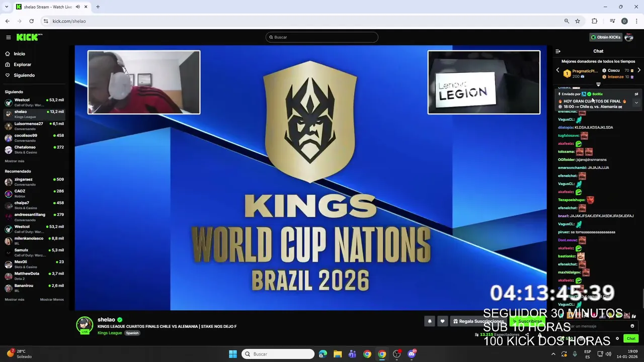
Task: View site information icon in address bar
Action: [46, 21]
